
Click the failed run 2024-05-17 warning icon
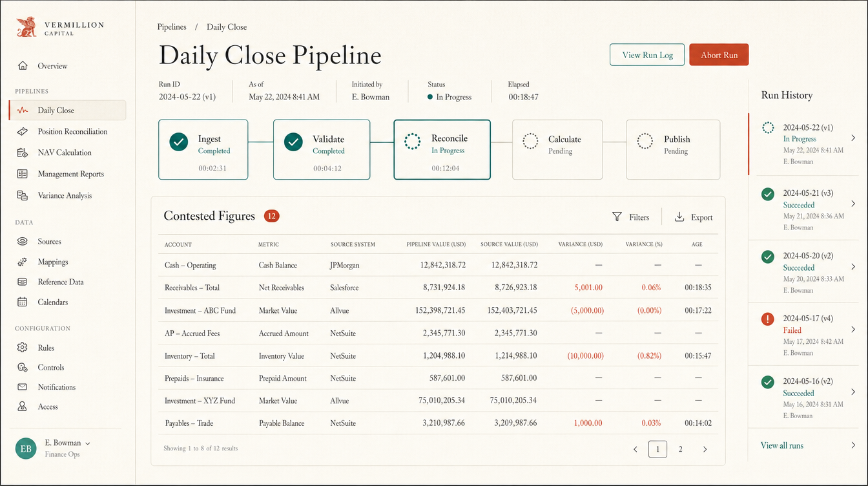pos(768,319)
